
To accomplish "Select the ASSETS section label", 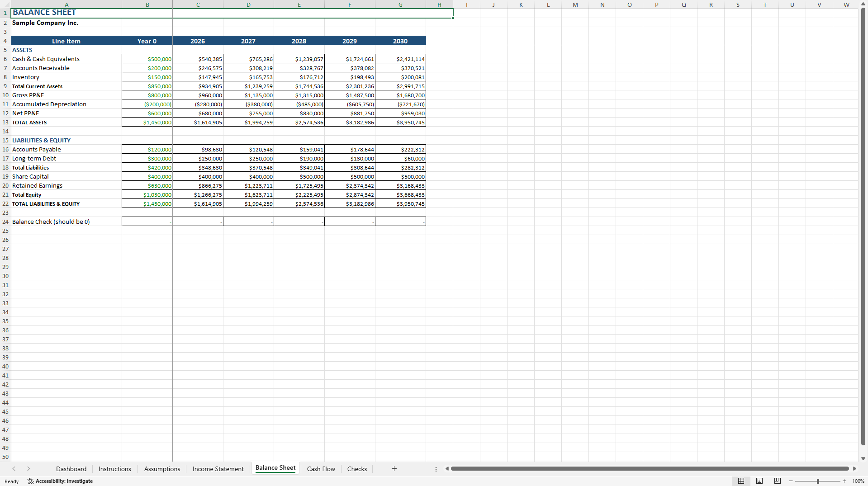I will tap(66, 50).
